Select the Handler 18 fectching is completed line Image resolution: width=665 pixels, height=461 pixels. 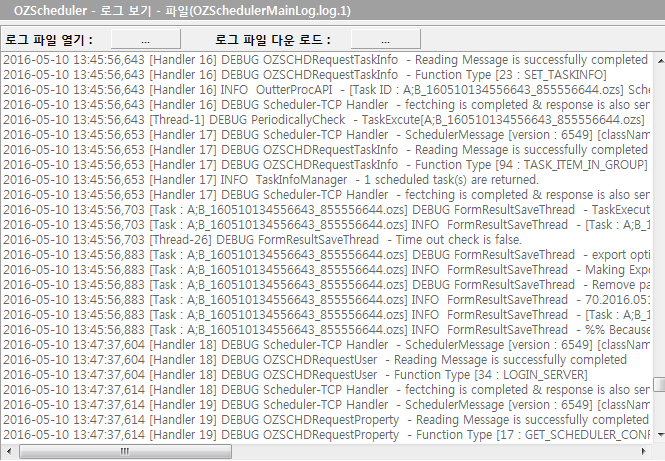click(x=327, y=390)
